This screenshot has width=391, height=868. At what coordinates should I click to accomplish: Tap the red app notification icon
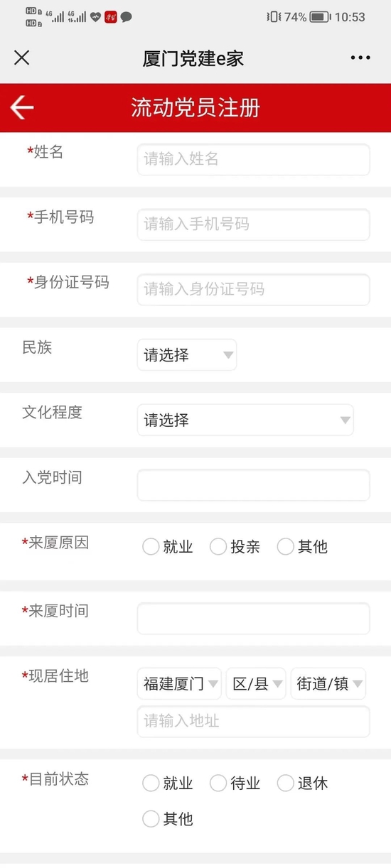pyautogui.click(x=110, y=17)
